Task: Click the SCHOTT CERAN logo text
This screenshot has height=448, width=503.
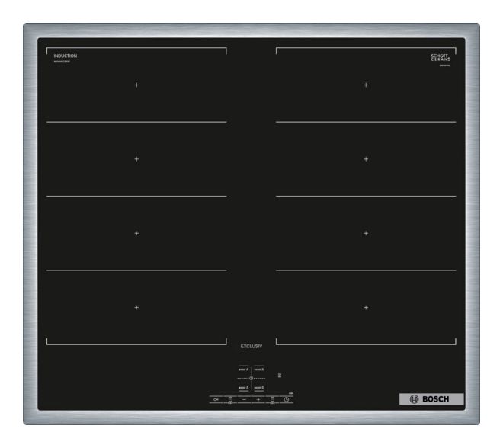Action: (441, 58)
